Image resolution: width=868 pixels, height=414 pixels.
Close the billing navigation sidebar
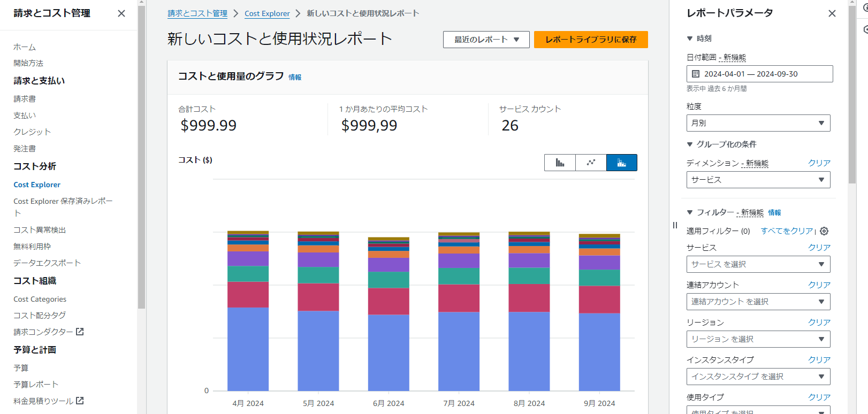pyautogui.click(x=121, y=13)
